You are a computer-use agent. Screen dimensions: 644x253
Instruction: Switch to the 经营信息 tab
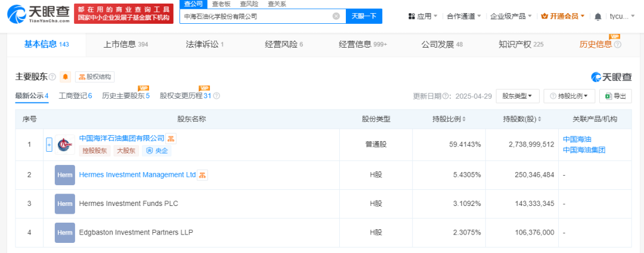363,45
